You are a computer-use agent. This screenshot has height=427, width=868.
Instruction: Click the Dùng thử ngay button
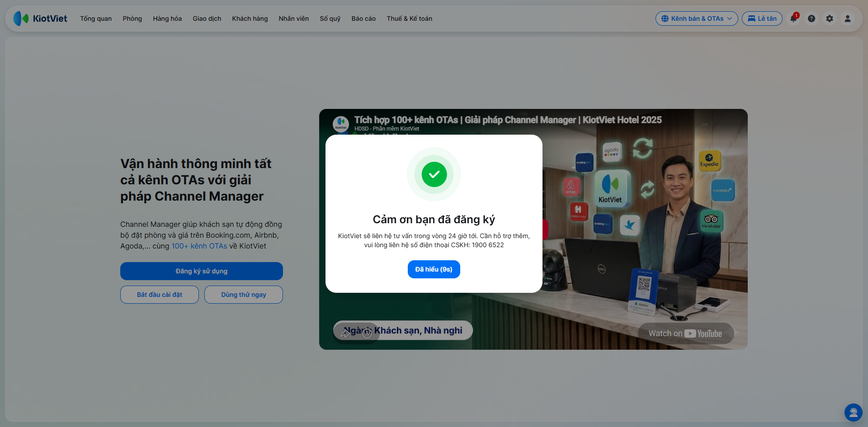[244, 295]
